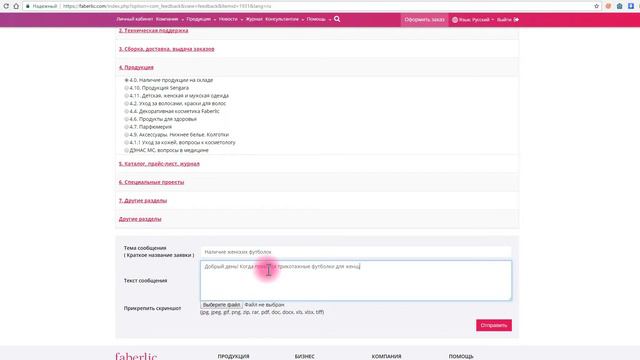Expand section 6. Специальные проекты
Screen dimensions: 640x360
click(x=151, y=182)
